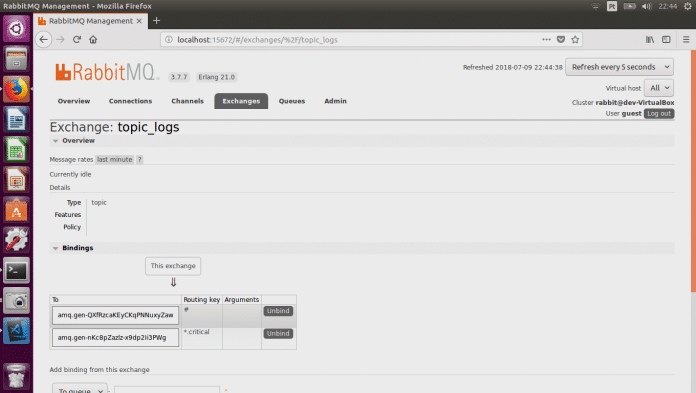Open the refresh interval dropdown
696x393 pixels.
[x=619, y=67]
